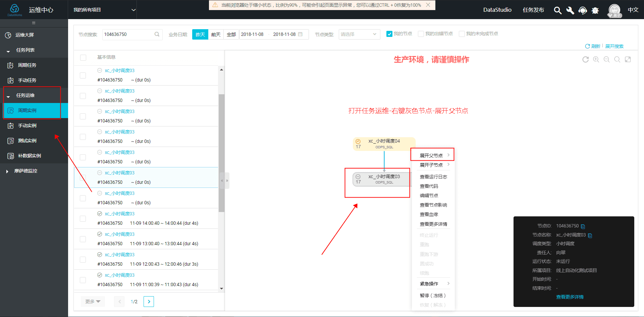Check the 11:00:39 instance row checkbox
The image size is (644, 317).
point(83,280)
